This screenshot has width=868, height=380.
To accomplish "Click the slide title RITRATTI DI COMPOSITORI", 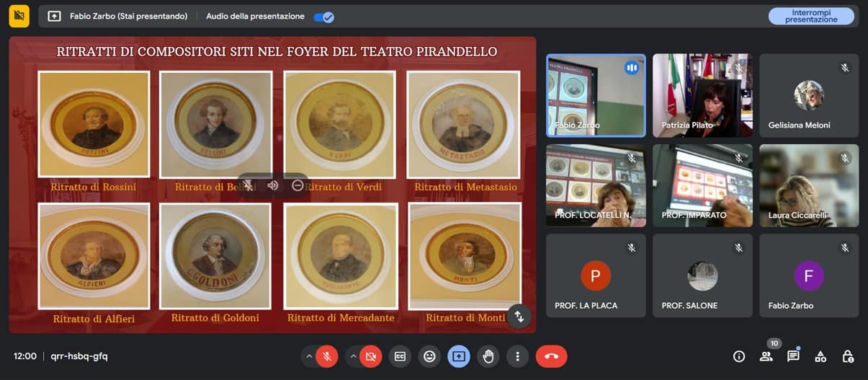I will coord(277,52).
